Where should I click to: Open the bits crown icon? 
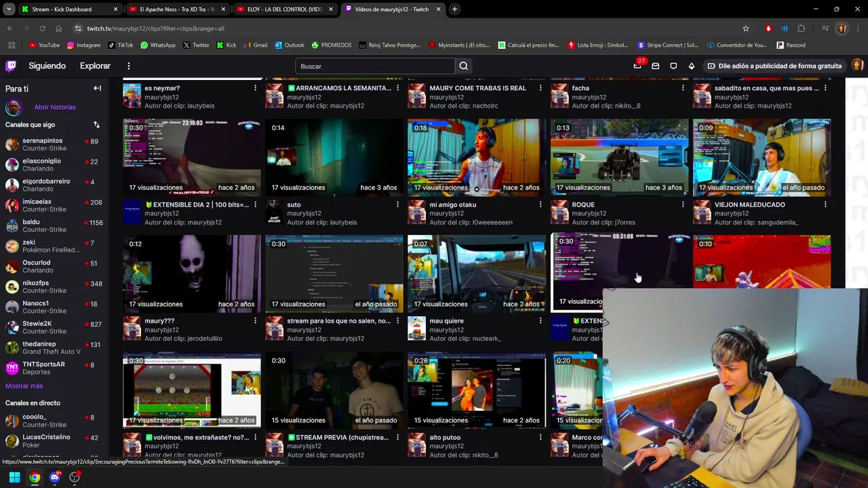coord(692,66)
